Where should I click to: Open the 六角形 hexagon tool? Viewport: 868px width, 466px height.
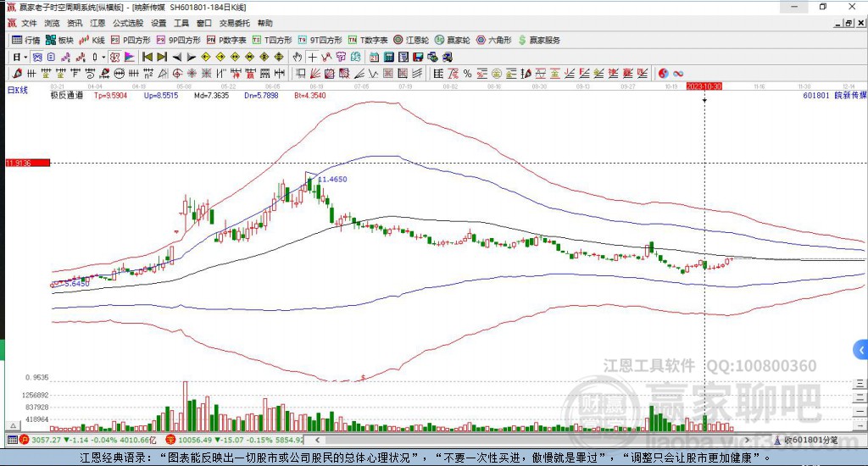coord(494,40)
